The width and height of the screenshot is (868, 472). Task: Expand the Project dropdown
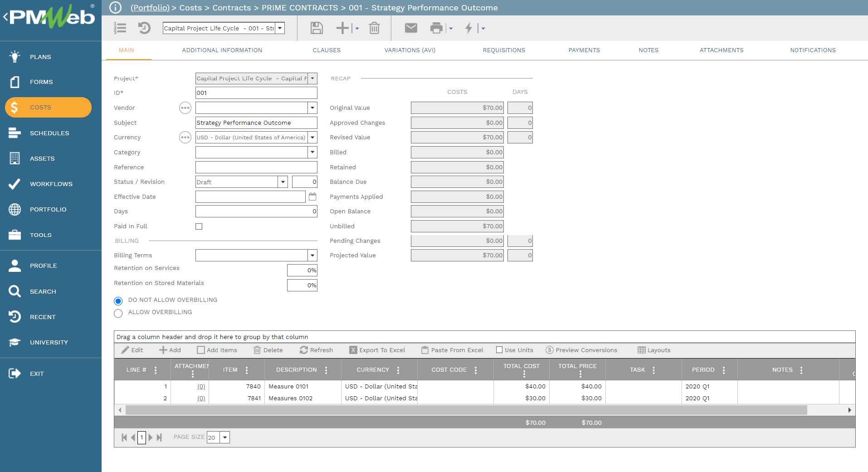pos(312,79)
